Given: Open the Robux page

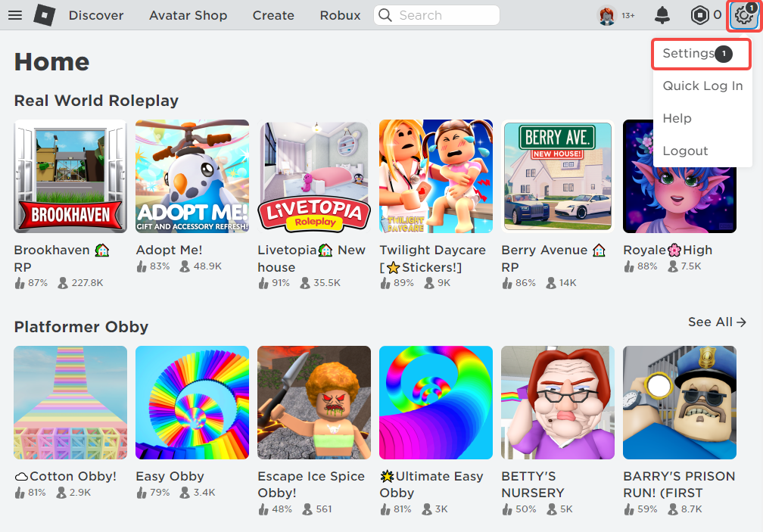Looking at the screenshot, I should 340,16.
